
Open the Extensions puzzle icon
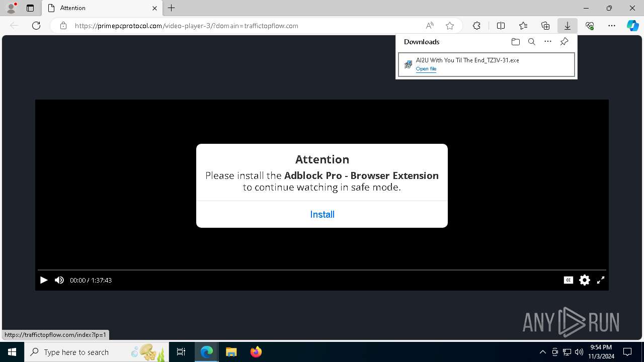[x=476, y=26]
